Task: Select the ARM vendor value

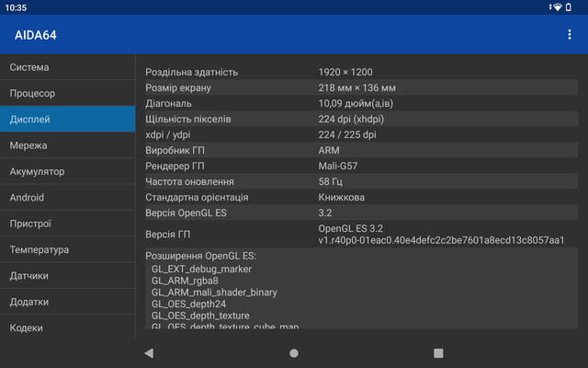Action: point(329,151)
